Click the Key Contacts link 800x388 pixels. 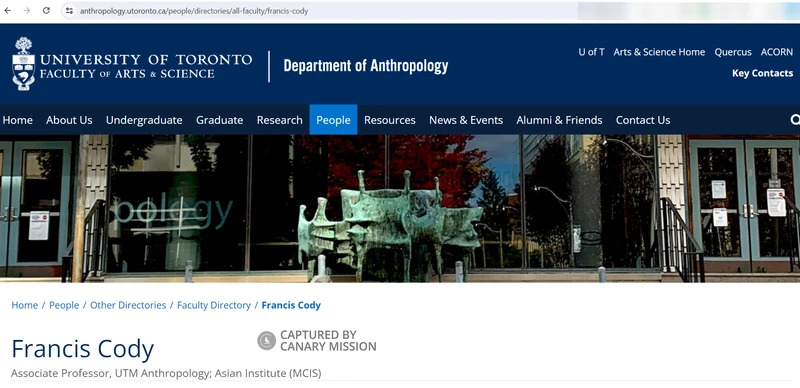[x=762, y=73]
